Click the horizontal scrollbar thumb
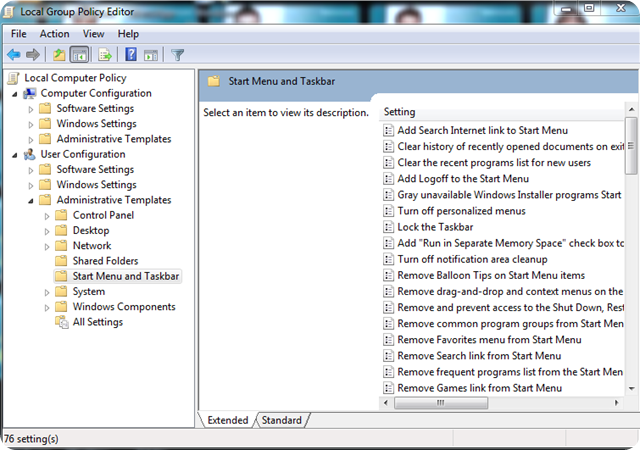This screenshot has height=450, width=640. coord(441,403)
